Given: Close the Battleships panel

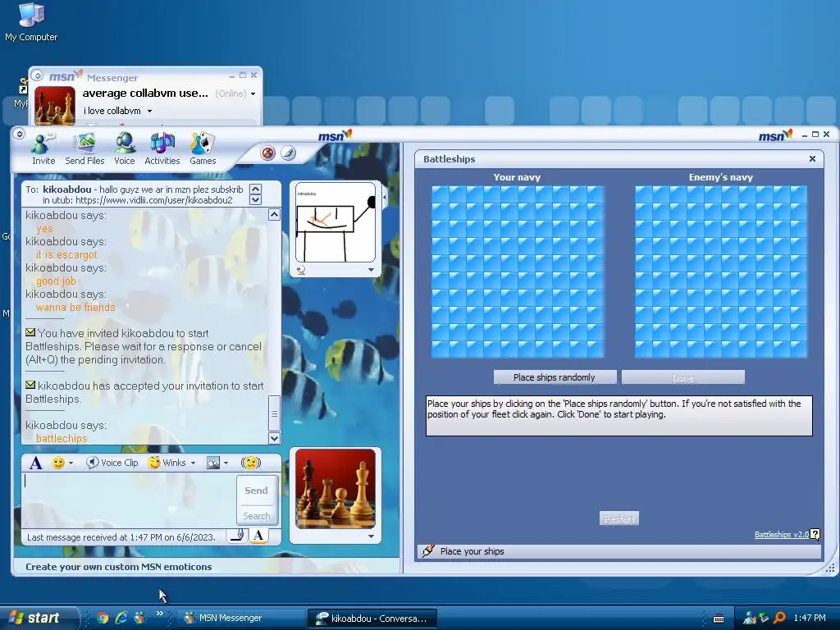Looking at the screenshot, I should point(812,159).
